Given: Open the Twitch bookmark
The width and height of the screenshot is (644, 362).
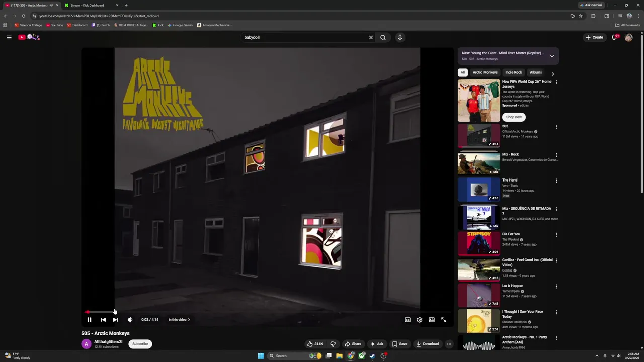Looking at the screenshot, I should (x=101, y=25).
